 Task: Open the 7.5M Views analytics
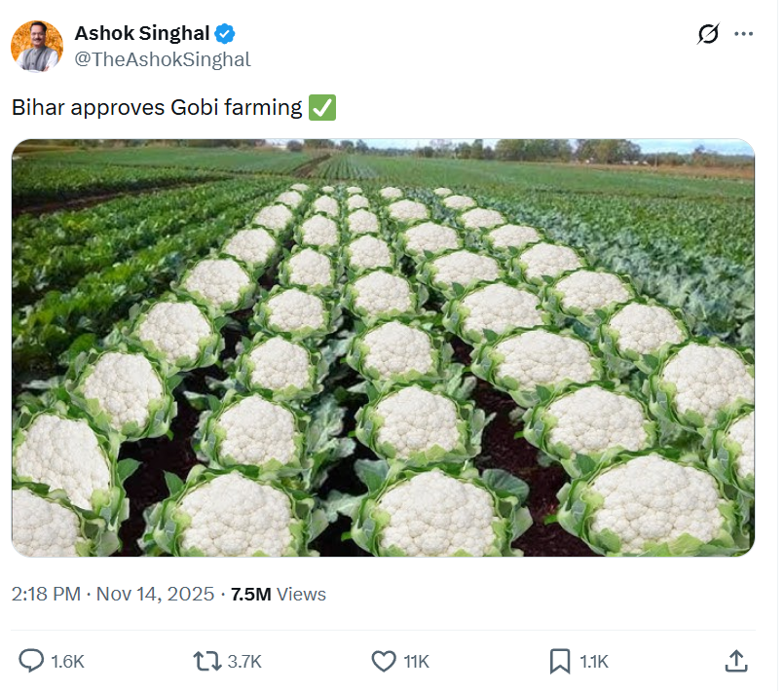(278, 594)
